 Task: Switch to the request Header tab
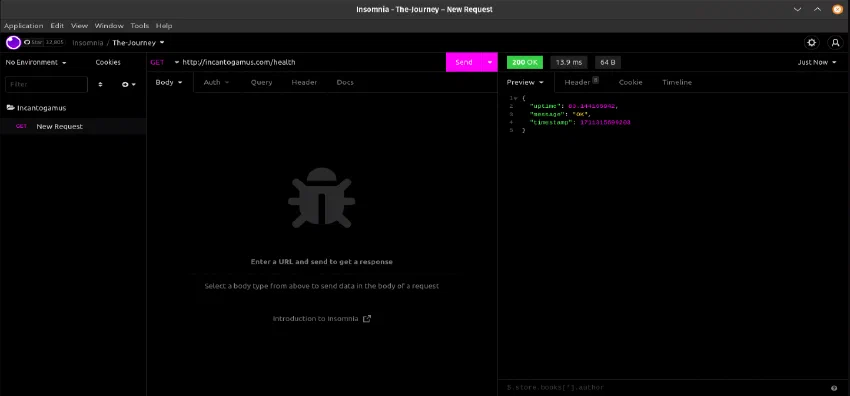[x=304, y=82]
